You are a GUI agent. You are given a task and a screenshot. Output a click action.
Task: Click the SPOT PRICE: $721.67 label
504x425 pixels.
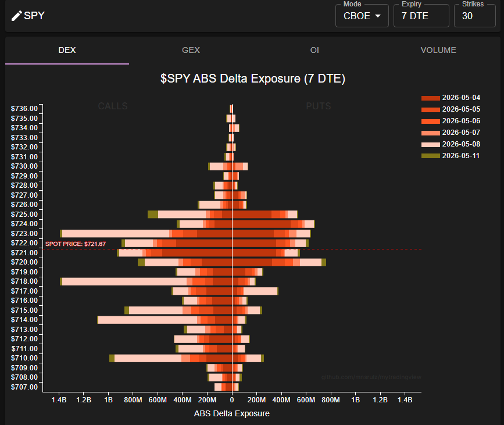(x=76, y=244)
